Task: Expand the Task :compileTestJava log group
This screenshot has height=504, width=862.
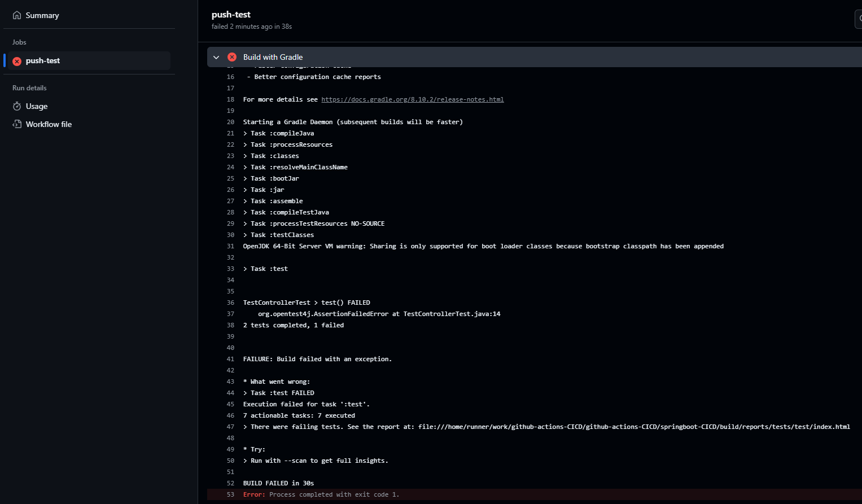Action: coord(245,212)
